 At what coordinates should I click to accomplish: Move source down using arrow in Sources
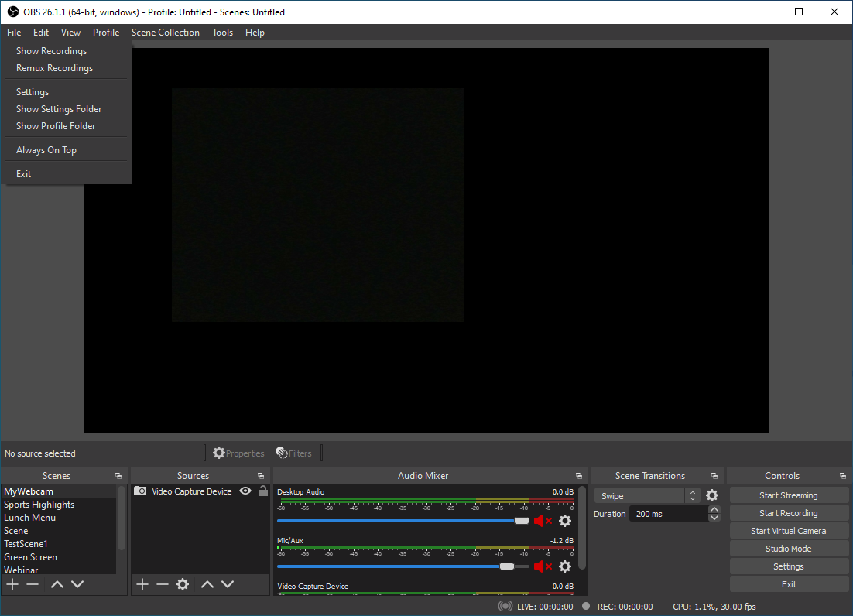228,584
